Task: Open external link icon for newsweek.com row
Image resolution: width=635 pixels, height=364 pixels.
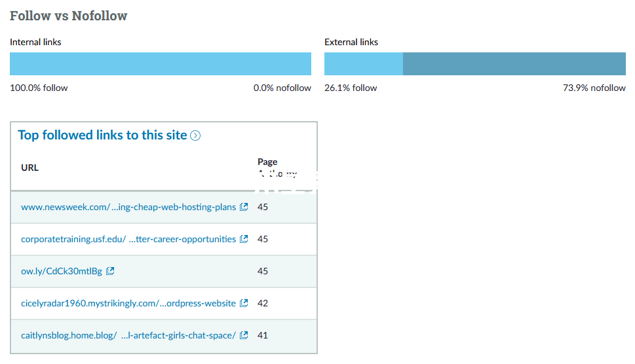Action: tap(244, 207)
